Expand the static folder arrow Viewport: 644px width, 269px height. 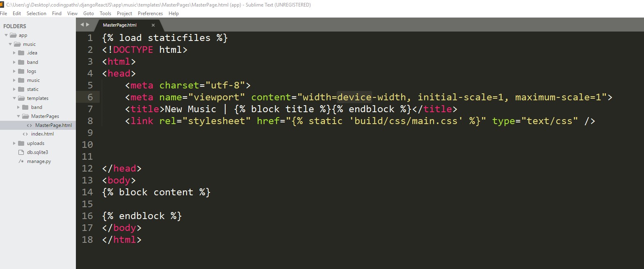point(14,89)
